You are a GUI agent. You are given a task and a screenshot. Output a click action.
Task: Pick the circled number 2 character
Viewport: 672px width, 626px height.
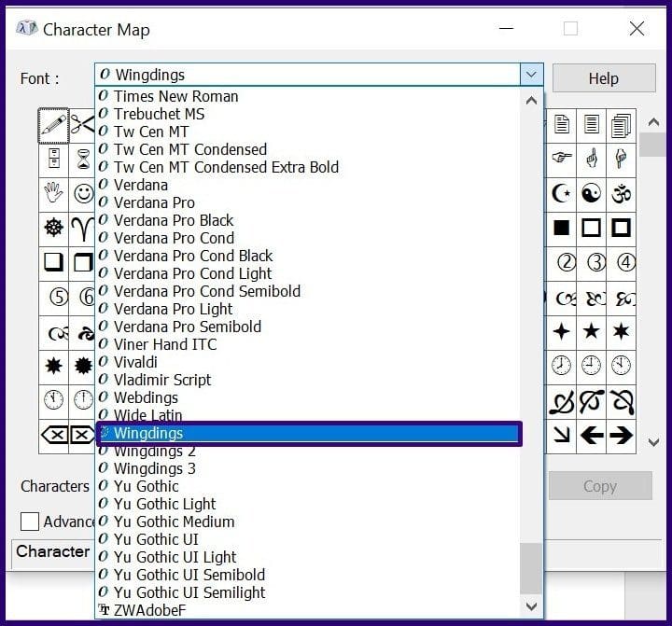(562, 263)
